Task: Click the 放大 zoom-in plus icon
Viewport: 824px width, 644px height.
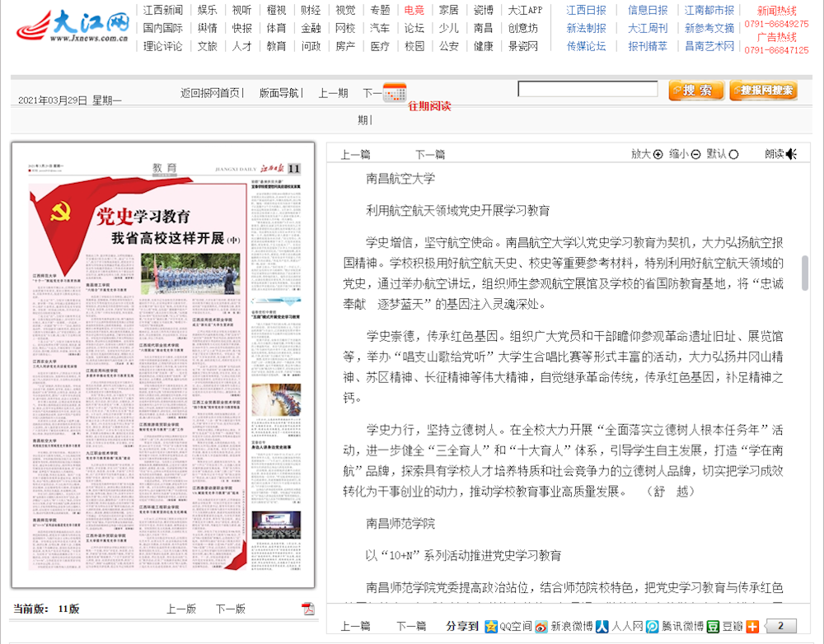Action: click(x=658, y=154)
